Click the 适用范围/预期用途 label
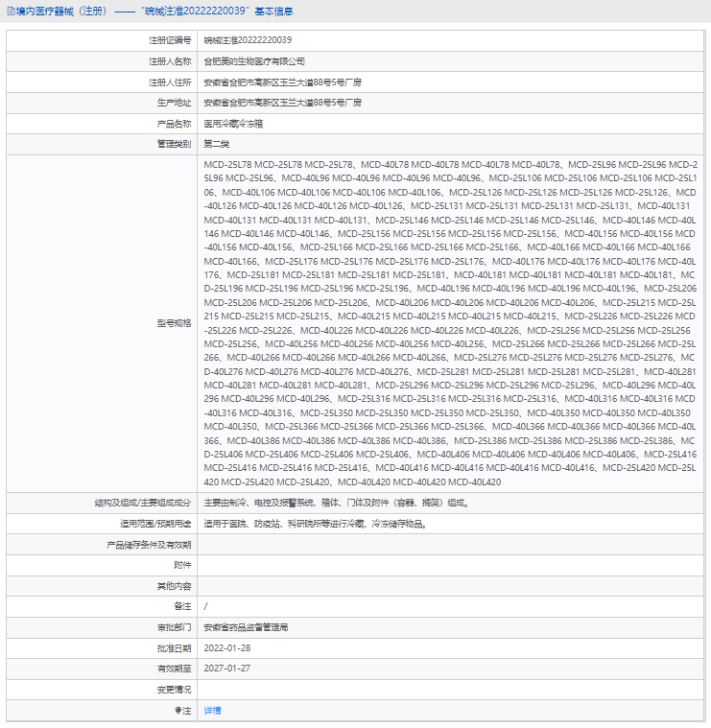 pos(155,524)
